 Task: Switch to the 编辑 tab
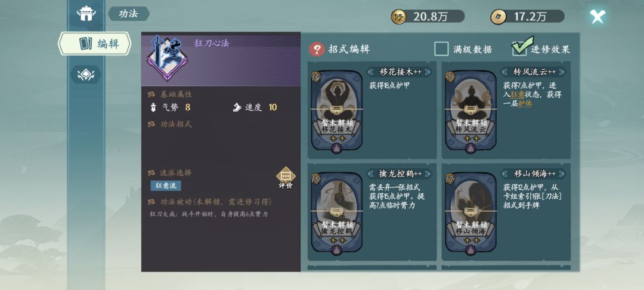coord(94,44)
